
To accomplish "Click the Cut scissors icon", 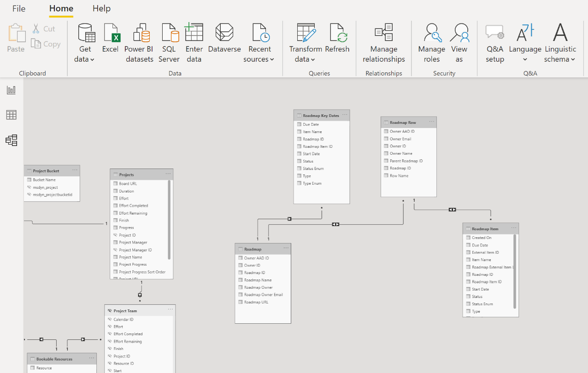I will [36, 29].
